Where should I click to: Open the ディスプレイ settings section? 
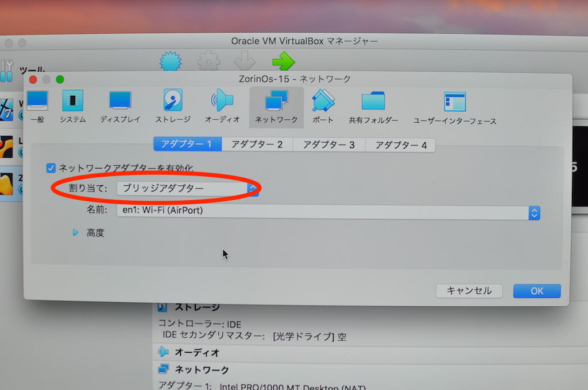[120, 107]
